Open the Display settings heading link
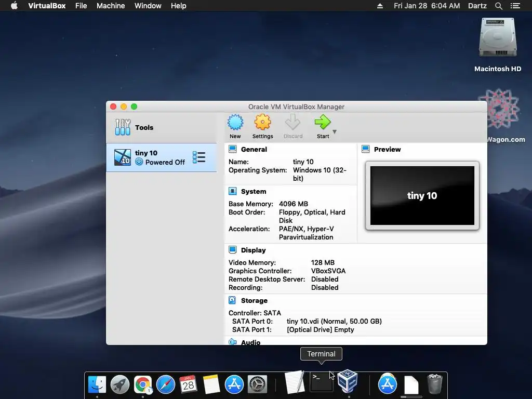The image size is (532, 399). tap(254, 250)
